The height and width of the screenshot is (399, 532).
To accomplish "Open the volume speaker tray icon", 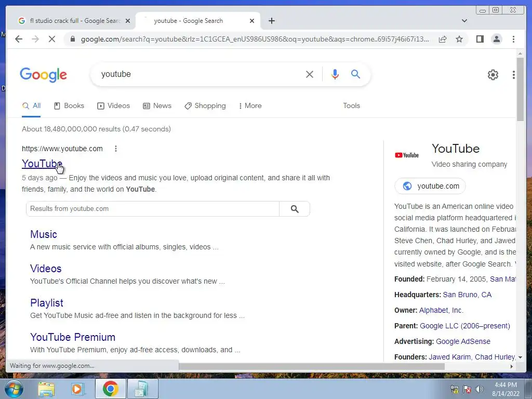I will tap(480, 389).
